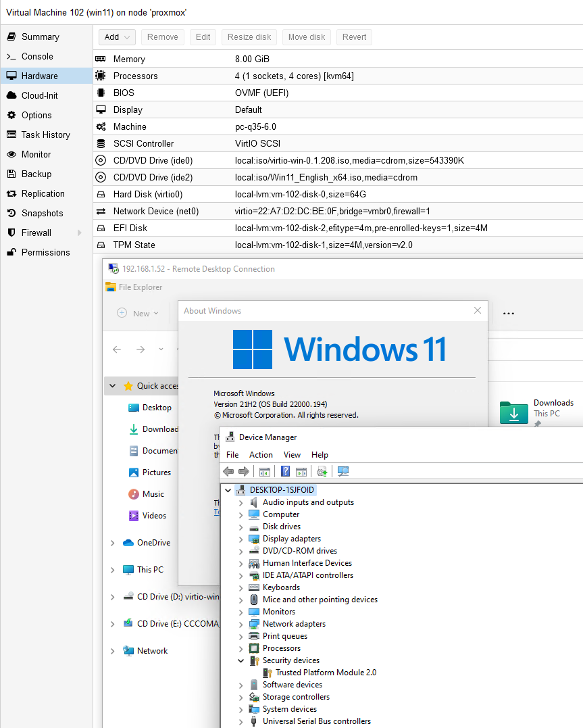
Task: Select the CD/DVD Drive (ide2) row
Action: [338, 177]
